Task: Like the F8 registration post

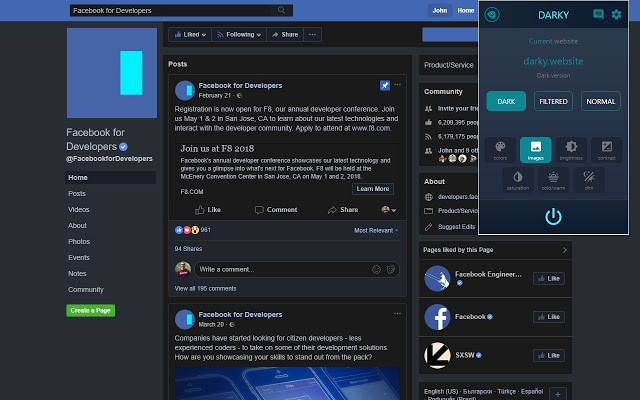Action: click(208, 210)
